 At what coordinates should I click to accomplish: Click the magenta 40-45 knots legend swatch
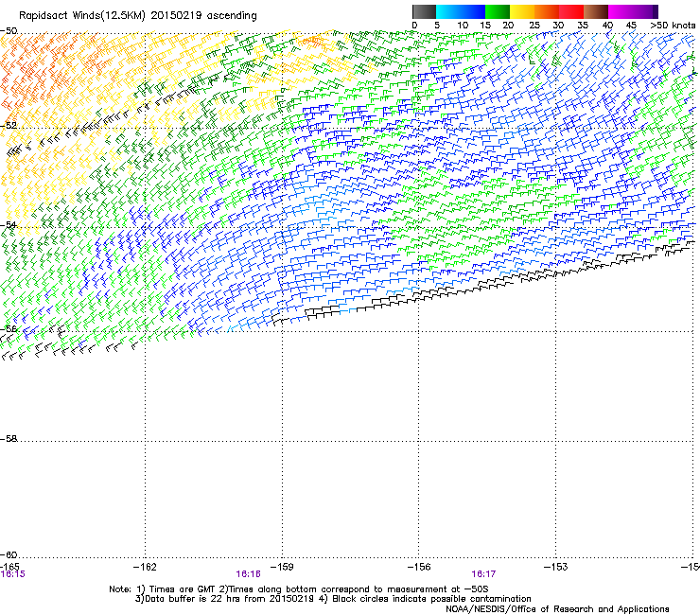click(621, 11)
